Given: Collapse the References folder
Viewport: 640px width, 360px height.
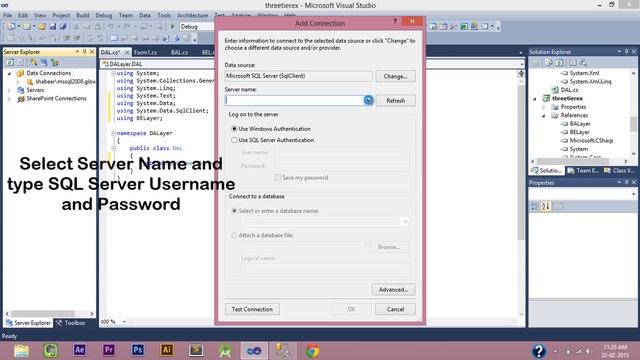Looking at the screenshot, I should point(544,116).
